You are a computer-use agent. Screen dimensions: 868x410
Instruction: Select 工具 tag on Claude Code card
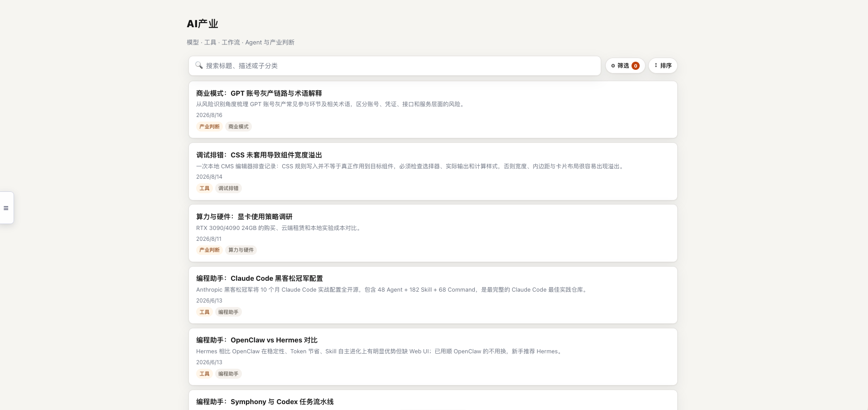point(204,312)
